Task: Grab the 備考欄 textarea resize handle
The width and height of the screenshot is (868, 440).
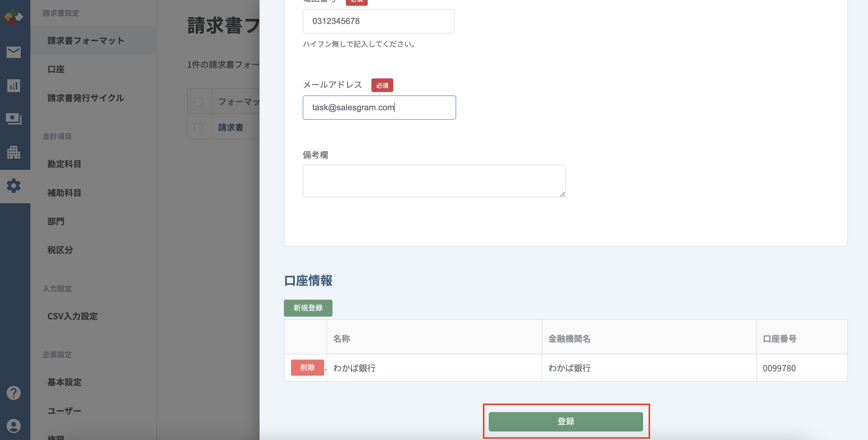Action: point(562,194)
